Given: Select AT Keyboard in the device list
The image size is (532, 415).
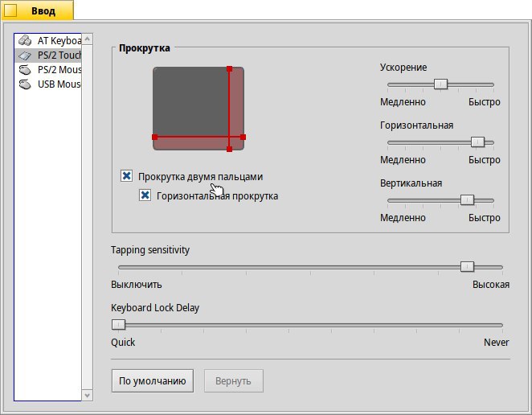Looking at the screenshot, I should coord(48,40).
